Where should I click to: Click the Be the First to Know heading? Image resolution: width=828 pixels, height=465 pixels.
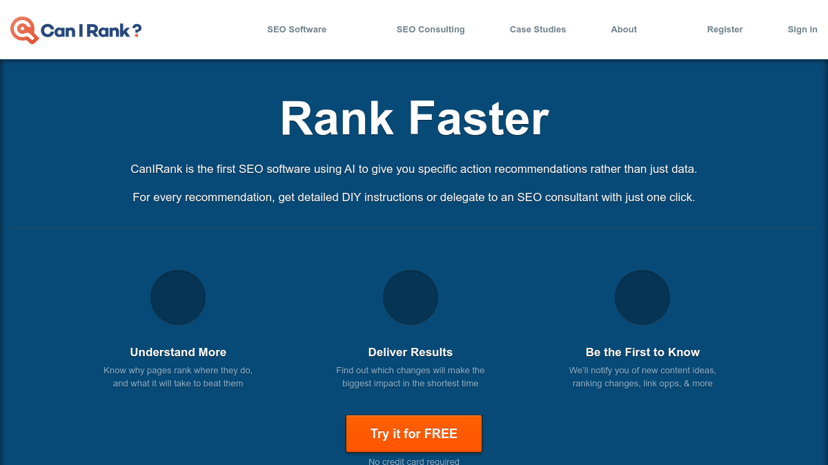[643, 352]
